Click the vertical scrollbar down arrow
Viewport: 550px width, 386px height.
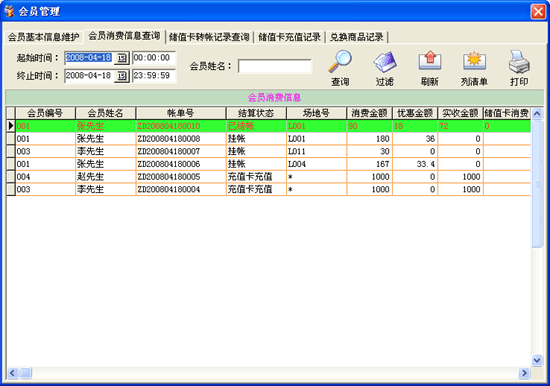[x=537, y=360]
